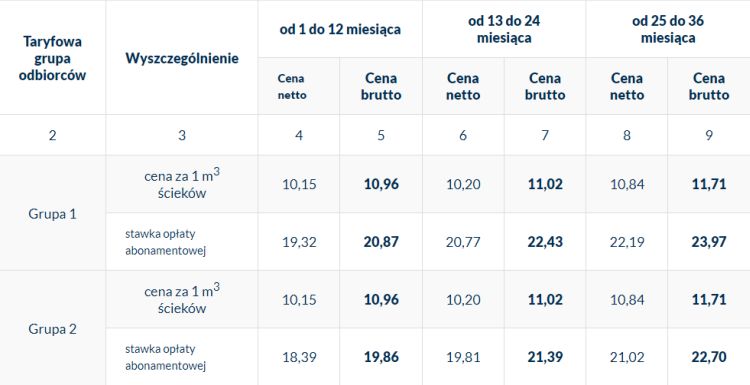750x385 pixels.
Task: Click the 'Grupa 2' row label
Action: 53,329
